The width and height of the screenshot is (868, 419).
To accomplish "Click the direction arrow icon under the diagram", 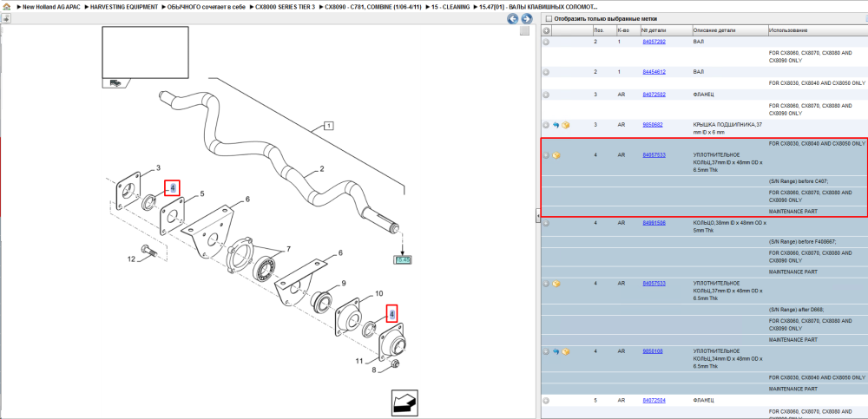I will pyautogui.click(x=404, y=403).
